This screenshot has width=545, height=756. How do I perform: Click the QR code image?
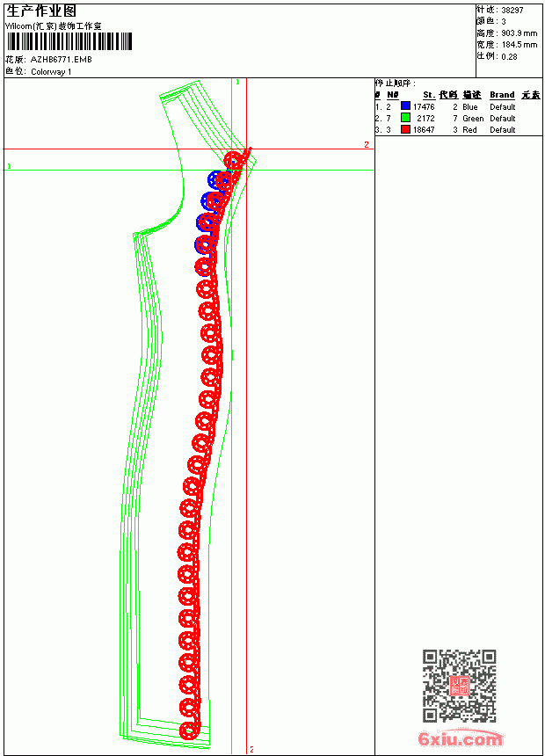(460, 686)
